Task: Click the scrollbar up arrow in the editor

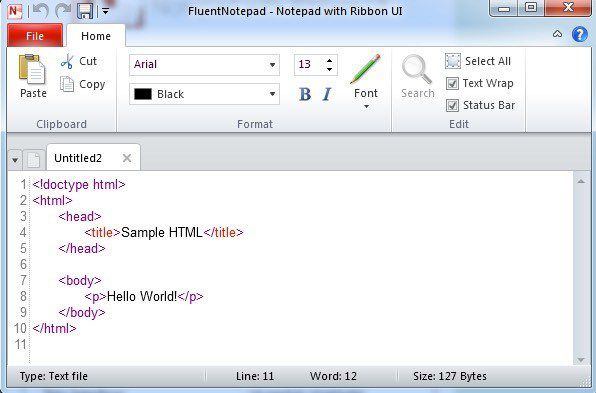Action: pyautogui.click(x=581, y=182)
